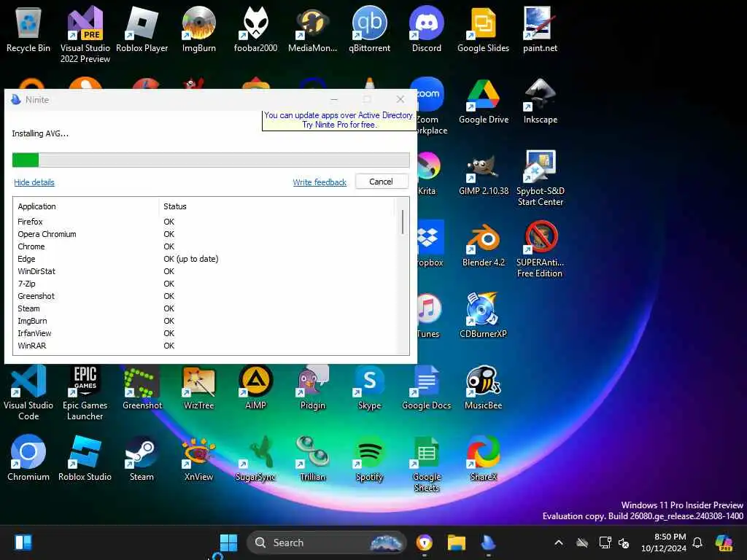This screenshot has width=747, height=560.
Task: Select the Trillian desktop icon
Action: [x=312, y=458]
